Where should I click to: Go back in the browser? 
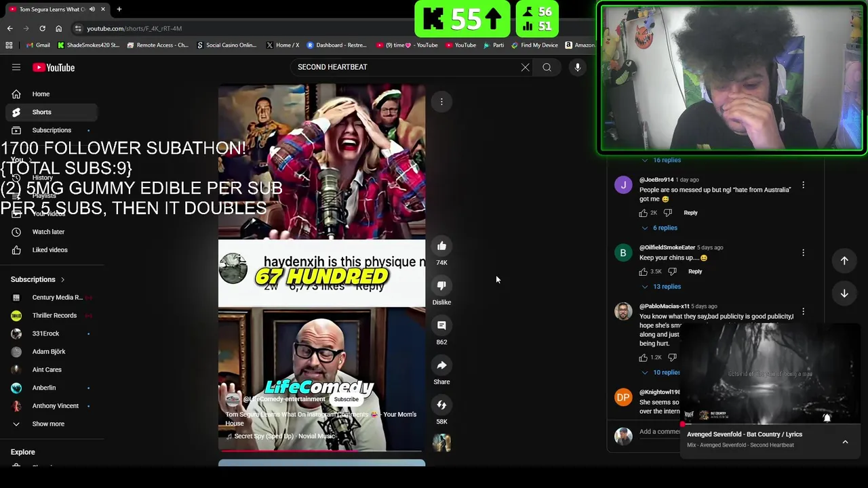9,28
